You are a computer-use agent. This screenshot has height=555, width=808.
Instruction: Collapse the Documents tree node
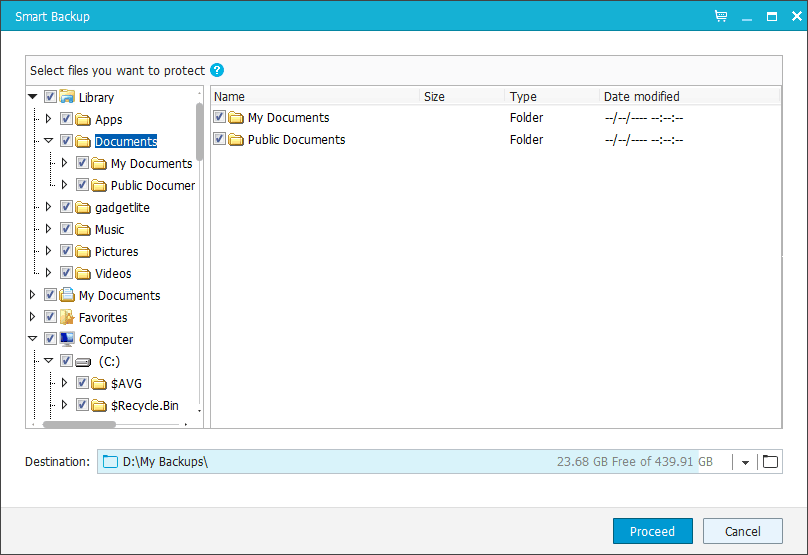coord(48,141)
